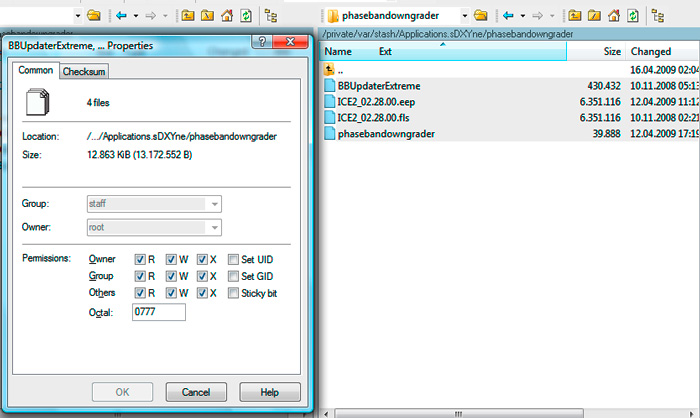Select ICE2_02.28.00.eep file name
Image resolution: width=700 pixels, height=418 pixels.
point(376,102)
